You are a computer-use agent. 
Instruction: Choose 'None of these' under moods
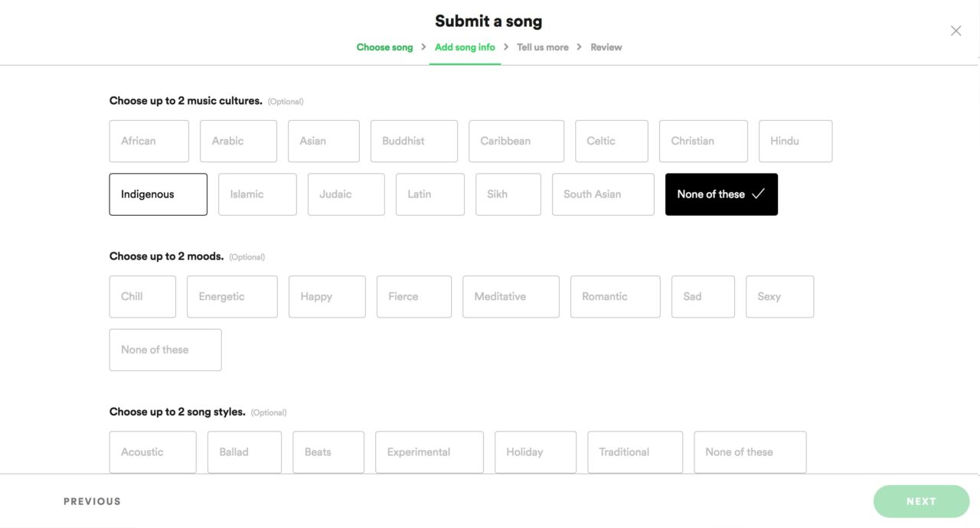point(165,350)
